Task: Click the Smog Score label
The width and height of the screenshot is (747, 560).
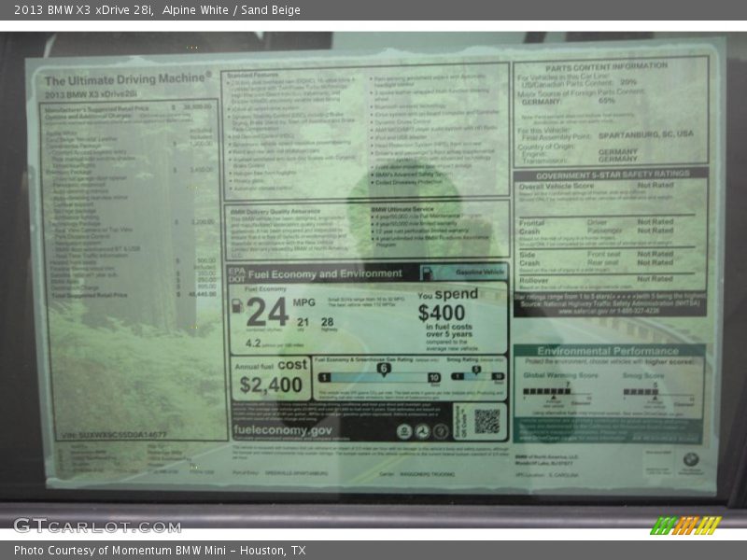Action: (643, 376)
